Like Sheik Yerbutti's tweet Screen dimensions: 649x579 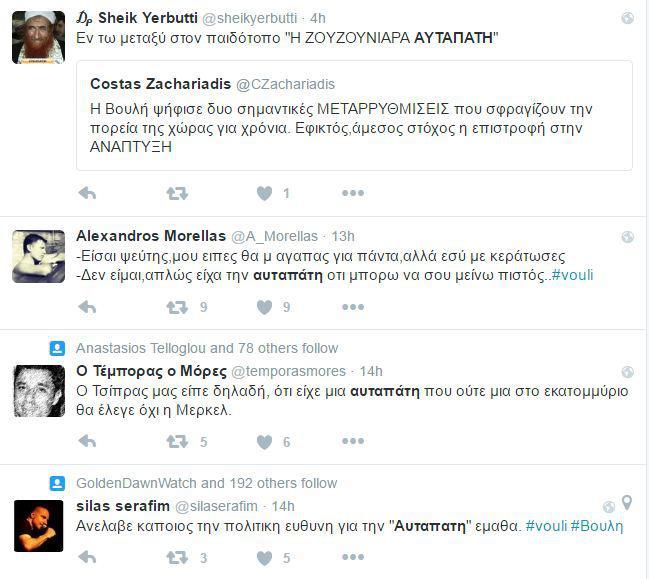click(264, 193)
